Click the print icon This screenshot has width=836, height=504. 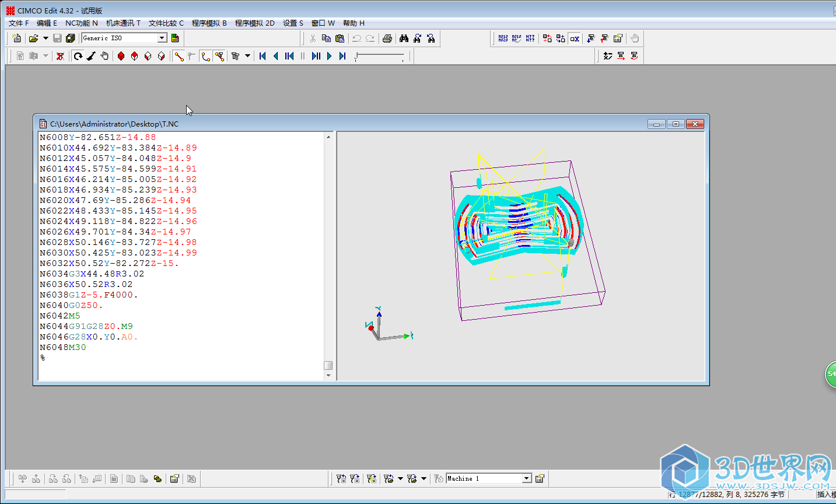click(x=387, y=38)
